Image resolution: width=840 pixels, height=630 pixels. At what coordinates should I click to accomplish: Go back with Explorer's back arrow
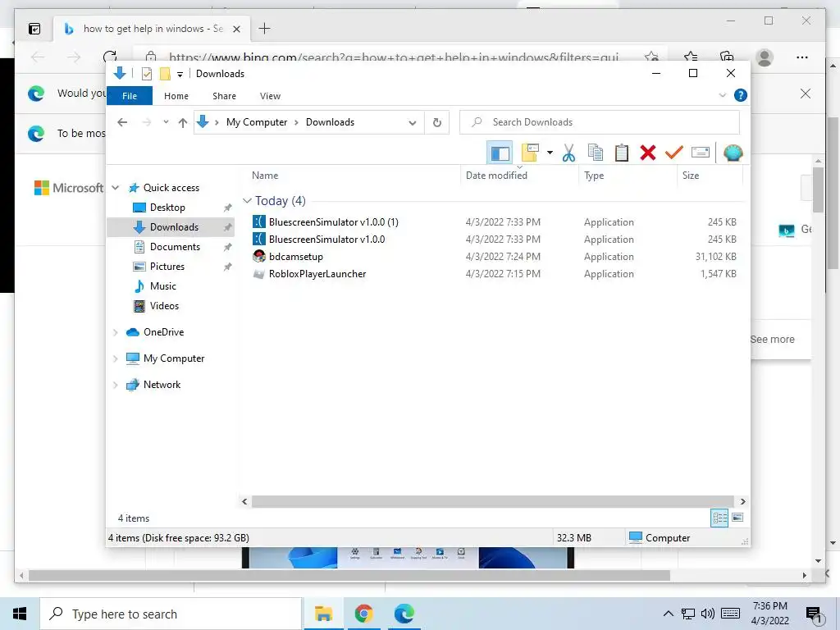click(122, 123)
